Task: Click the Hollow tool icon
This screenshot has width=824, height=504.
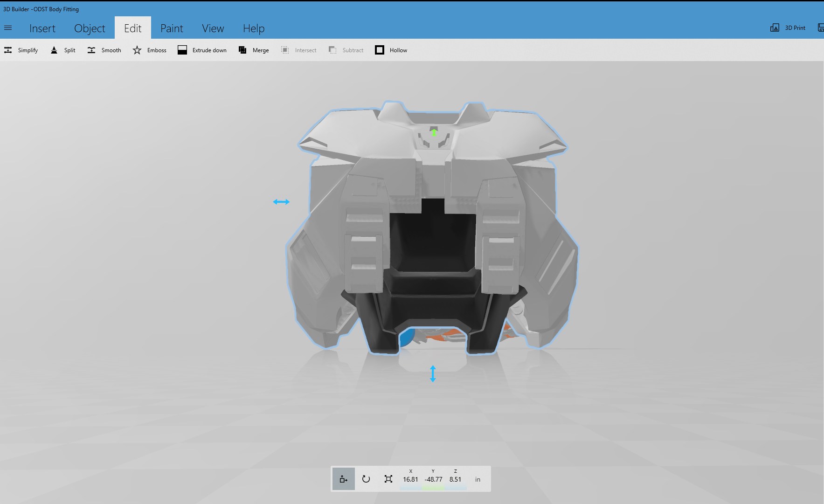Action: [380, 50]
